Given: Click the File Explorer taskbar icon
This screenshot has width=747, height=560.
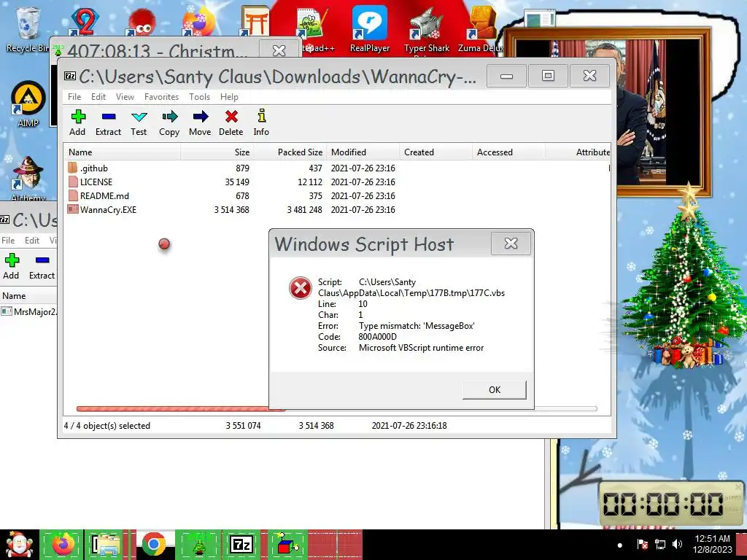Looking at the screenshot, I should (106, 545).
